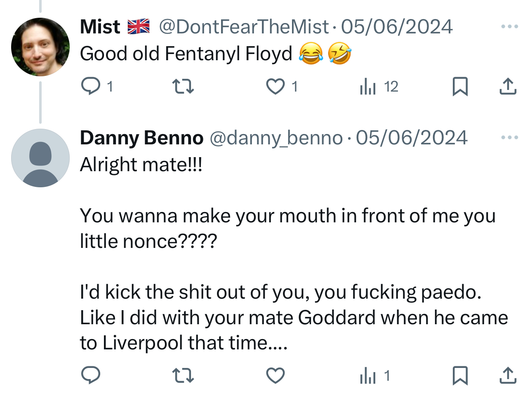532x396 pixels.
Task: Share Mist's tweet
Action: click(508, 87)
